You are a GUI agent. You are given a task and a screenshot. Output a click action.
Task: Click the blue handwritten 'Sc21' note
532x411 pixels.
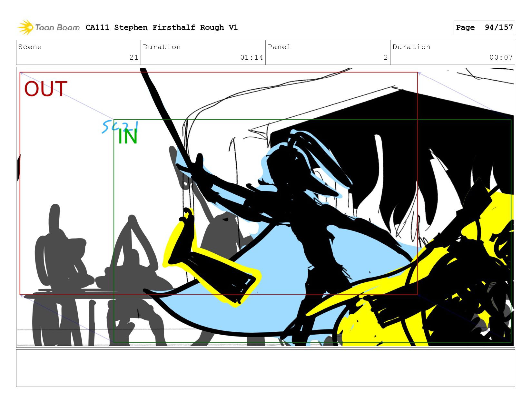120,126
